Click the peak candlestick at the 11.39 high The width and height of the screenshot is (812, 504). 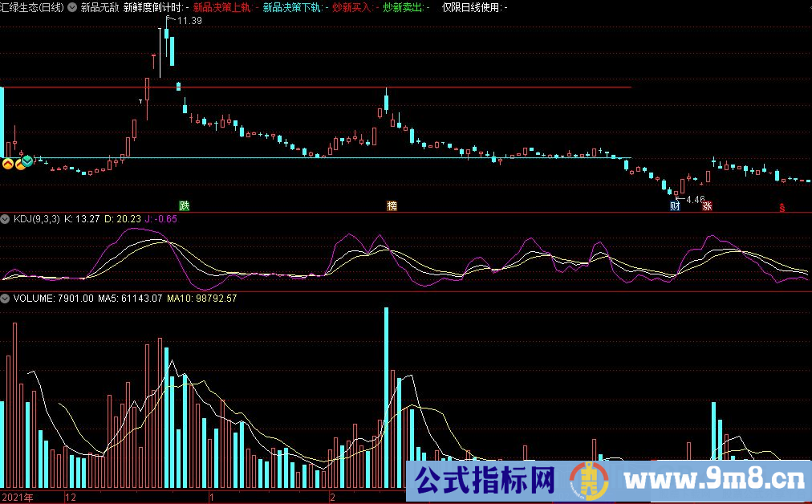tap(166, 37)
